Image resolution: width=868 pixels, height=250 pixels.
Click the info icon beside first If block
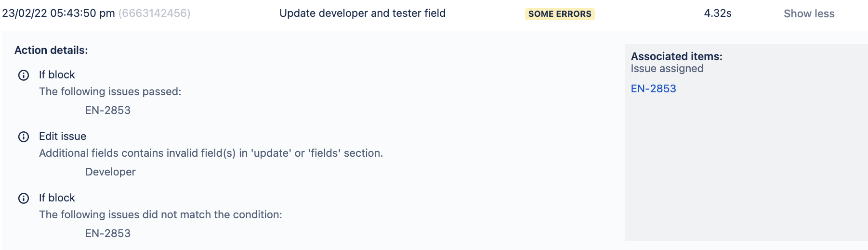(x=24, y=75)
